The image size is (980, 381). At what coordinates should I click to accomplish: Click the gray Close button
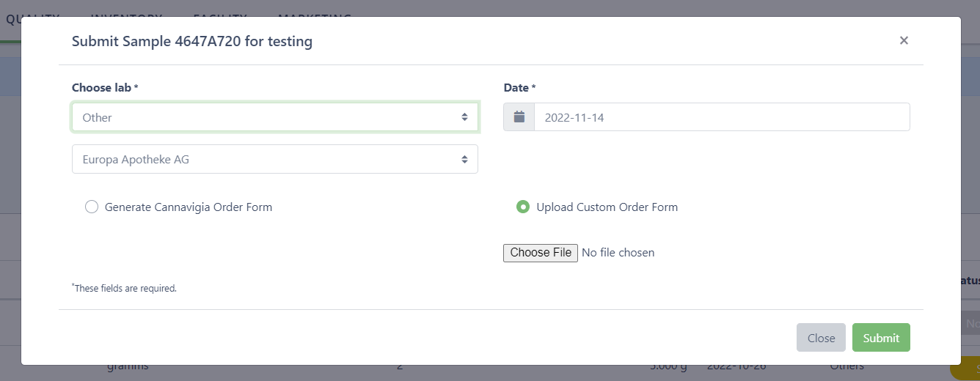point(821,338)
